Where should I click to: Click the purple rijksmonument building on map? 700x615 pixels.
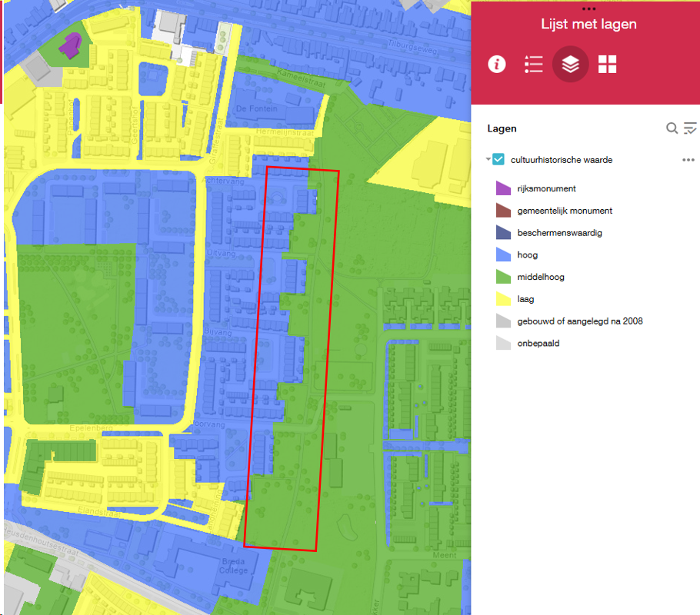pos(71,46)
